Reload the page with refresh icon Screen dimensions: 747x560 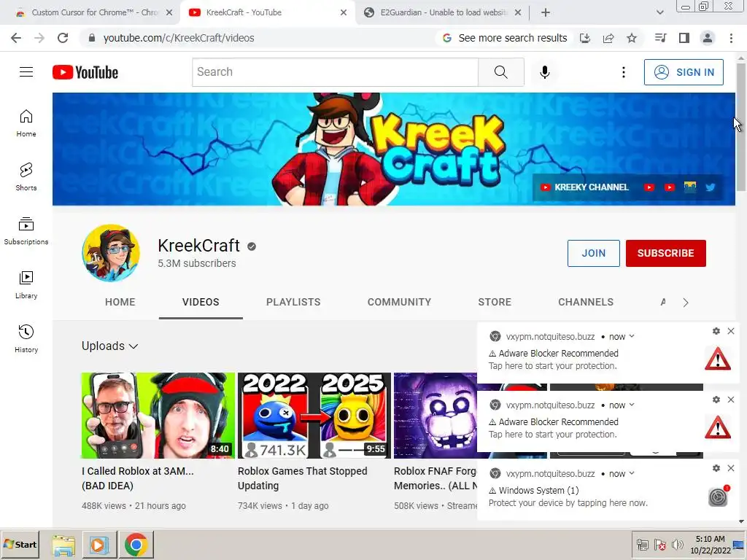tap(63, 38)
